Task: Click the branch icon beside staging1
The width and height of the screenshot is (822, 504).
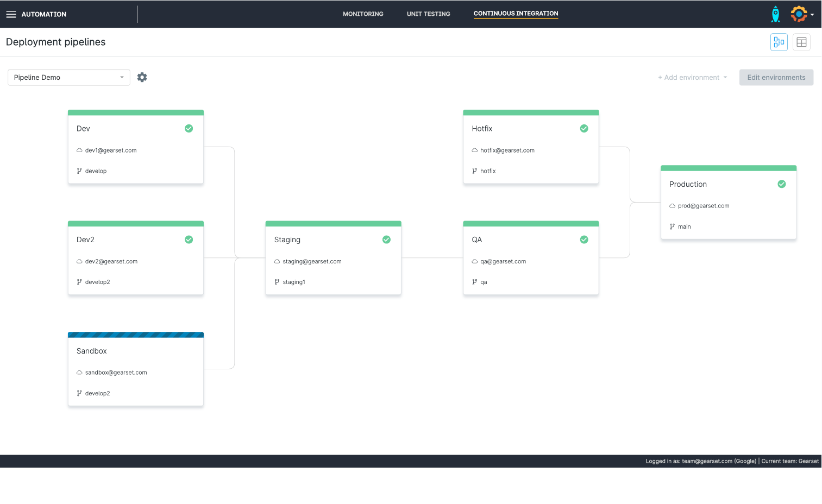Action: click(x=277, y=282)
